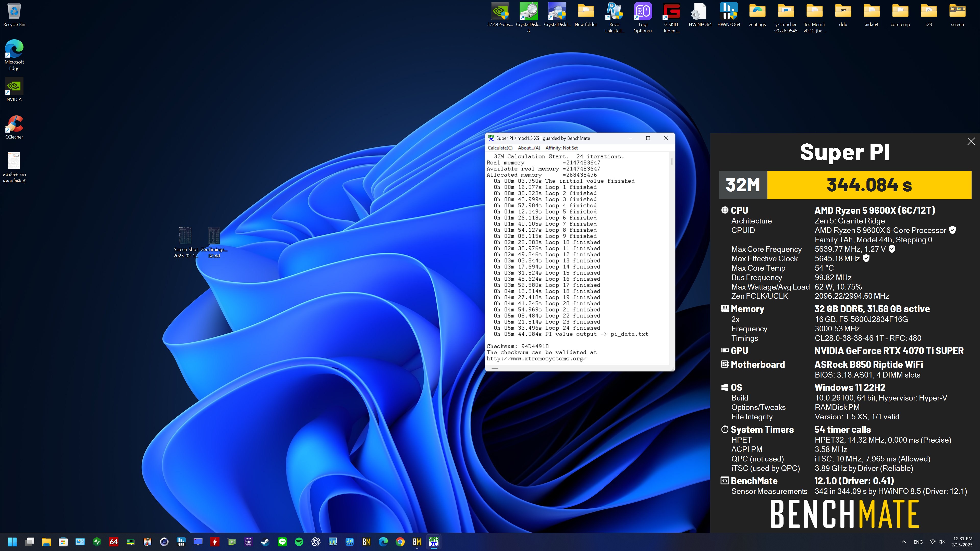Open the zentings folder
980x551 pixels.
757,15
